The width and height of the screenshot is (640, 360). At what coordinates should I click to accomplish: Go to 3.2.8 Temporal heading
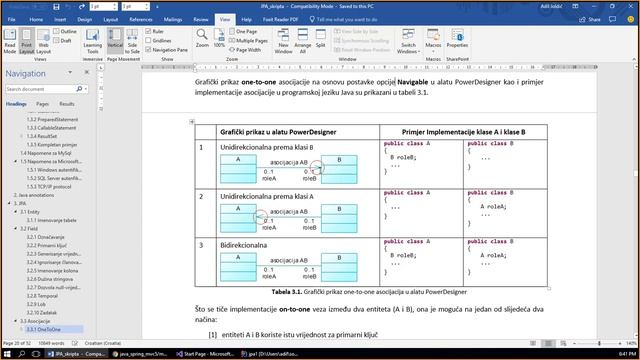point(42,296)
